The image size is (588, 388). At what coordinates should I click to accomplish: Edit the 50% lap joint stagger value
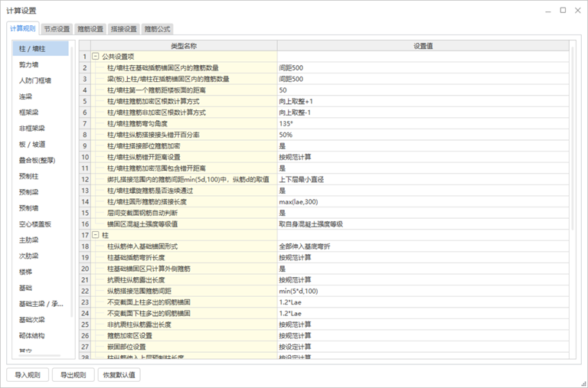tap(423, 135)
